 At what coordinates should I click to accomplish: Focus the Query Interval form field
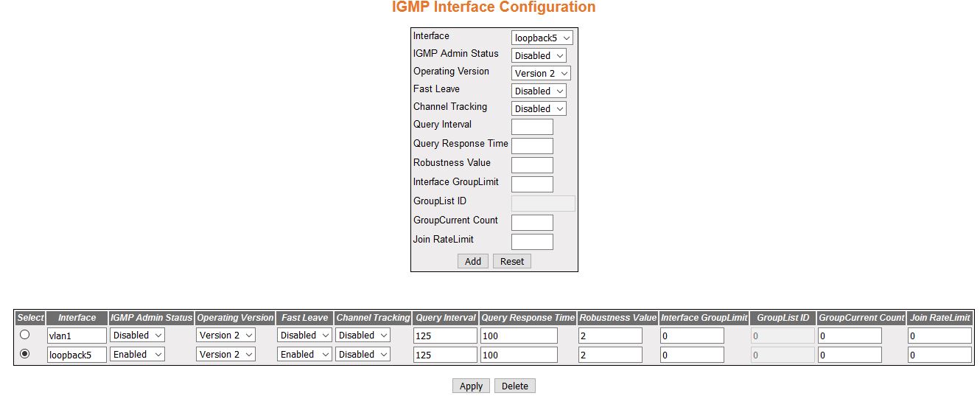click(531, 127)
